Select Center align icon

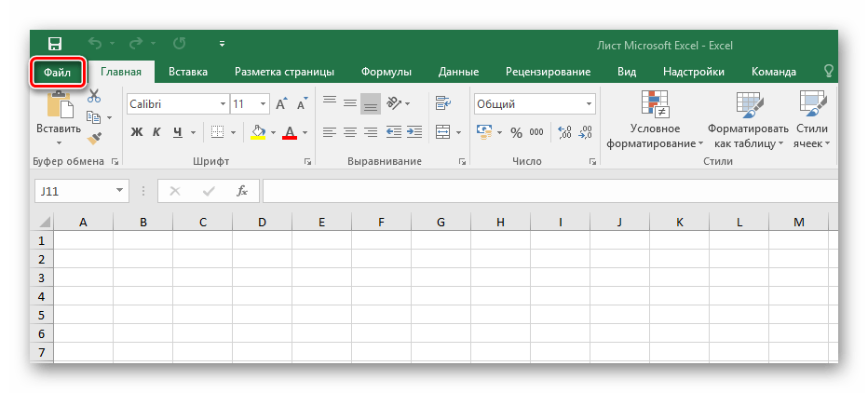(350, 132)
